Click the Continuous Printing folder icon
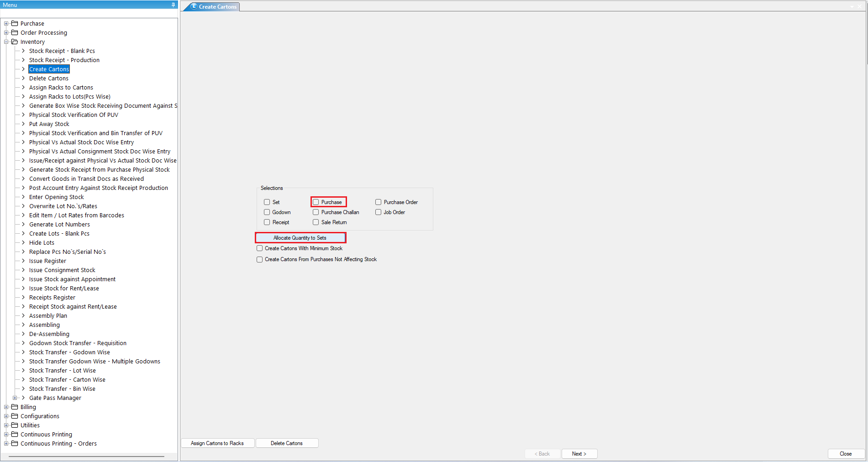 tap(15, 434)
